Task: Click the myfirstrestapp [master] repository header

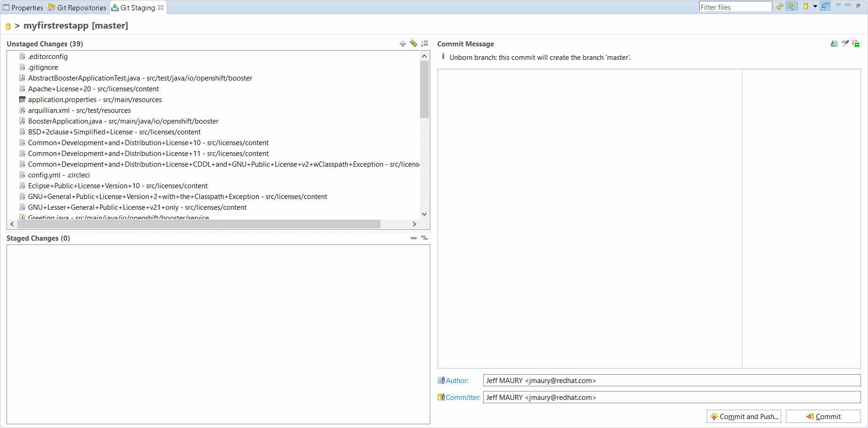Action: 75,26
